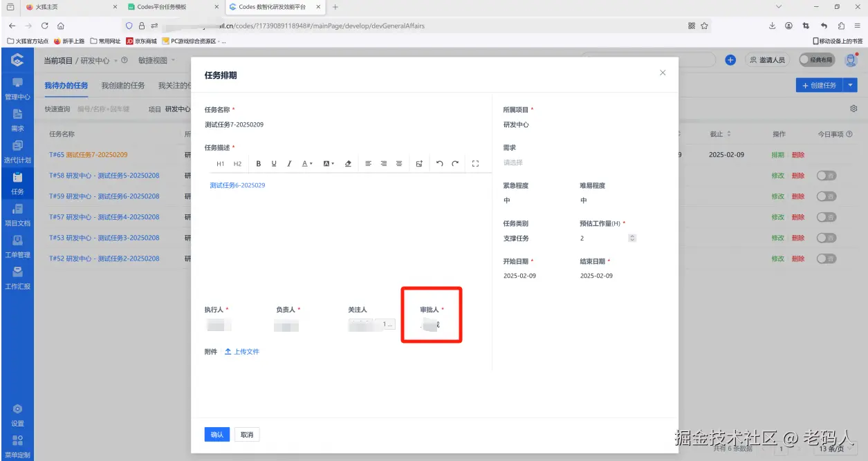Toggle underline formatting in task description
This screenshot has width=868, height=461.
click(x=274, y=164)
